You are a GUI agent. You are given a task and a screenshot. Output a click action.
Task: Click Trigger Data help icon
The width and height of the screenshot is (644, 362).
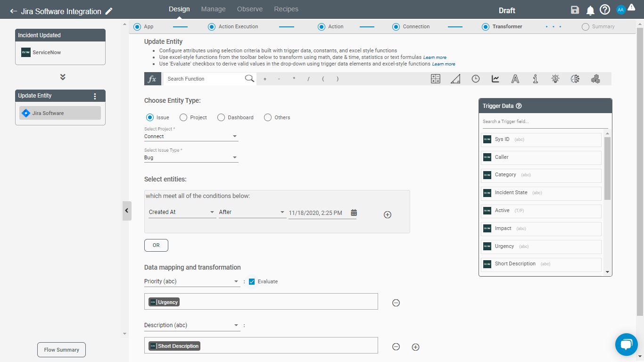tap(519, 106)
